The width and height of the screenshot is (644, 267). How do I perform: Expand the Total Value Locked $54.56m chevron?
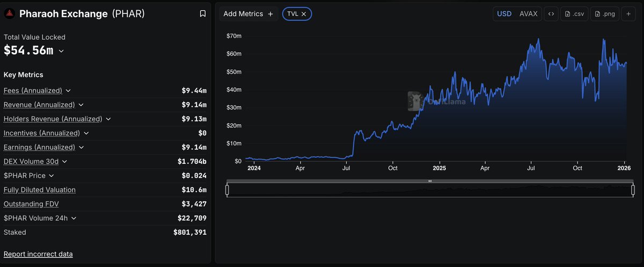click(x=61, y=51)
